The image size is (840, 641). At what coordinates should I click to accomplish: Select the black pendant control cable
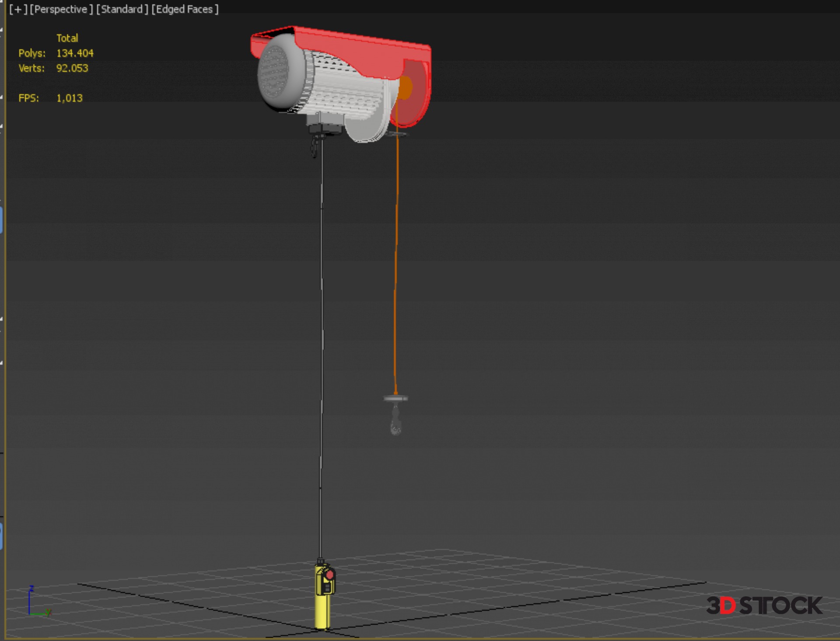point(322,350)
